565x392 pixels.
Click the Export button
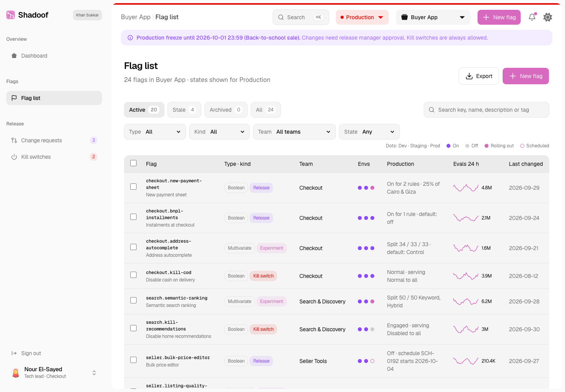479,76
